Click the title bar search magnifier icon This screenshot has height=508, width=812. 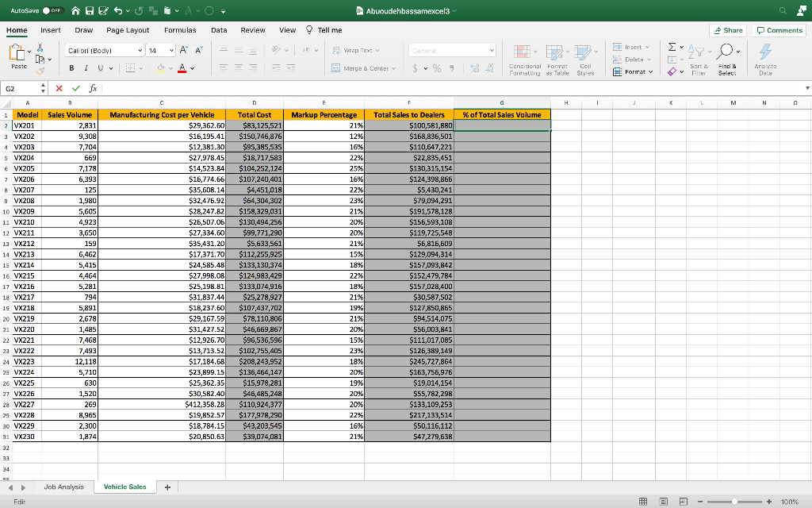click(x=783, y=10)
